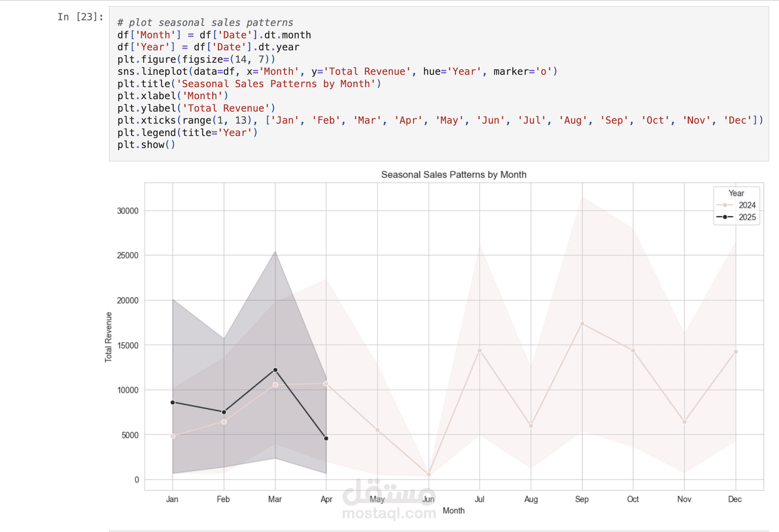This screenshot has height=532, width=779.
Task: Click the June 2024 lowest data point
Action: [429, 475]
